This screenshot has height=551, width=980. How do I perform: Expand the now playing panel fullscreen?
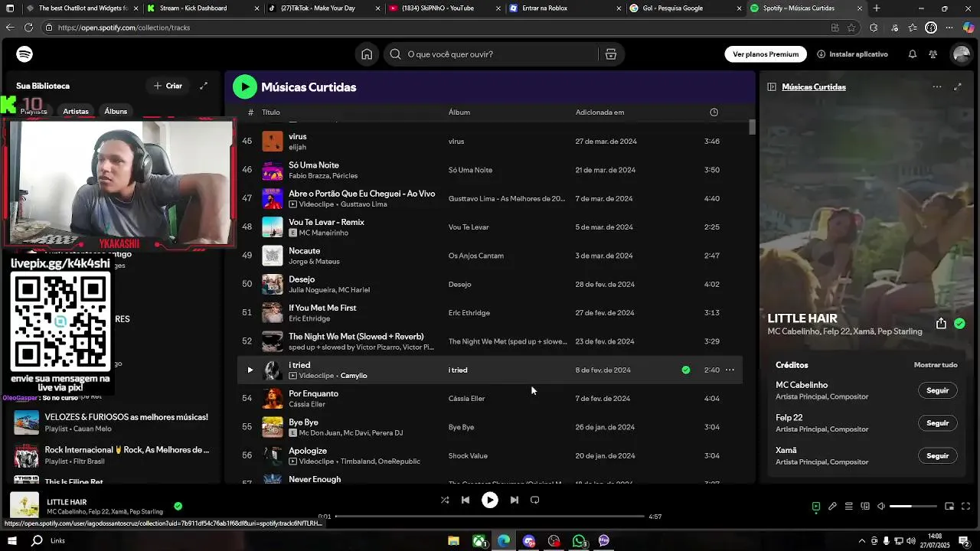click(x=958, y=87)
